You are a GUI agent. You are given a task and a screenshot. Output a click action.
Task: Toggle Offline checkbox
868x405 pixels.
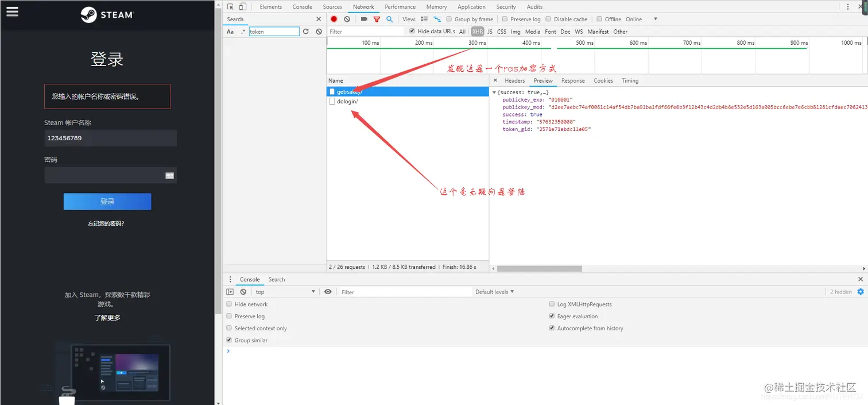pos(599,19)
